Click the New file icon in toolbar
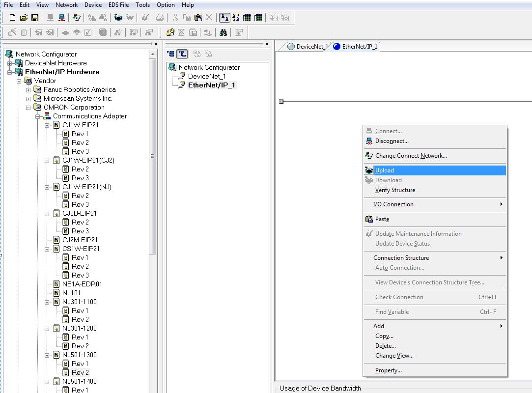The height and width of the screenshot is (393, 532). coord(12,18)
